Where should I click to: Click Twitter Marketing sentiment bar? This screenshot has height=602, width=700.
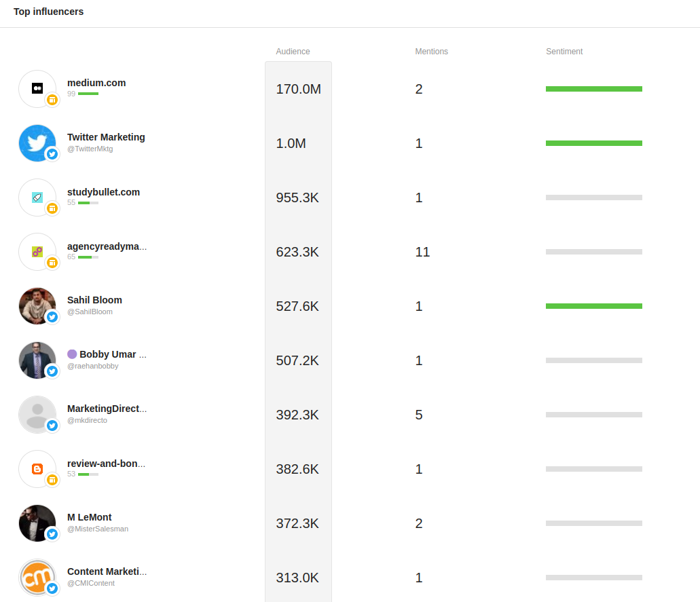594,143
